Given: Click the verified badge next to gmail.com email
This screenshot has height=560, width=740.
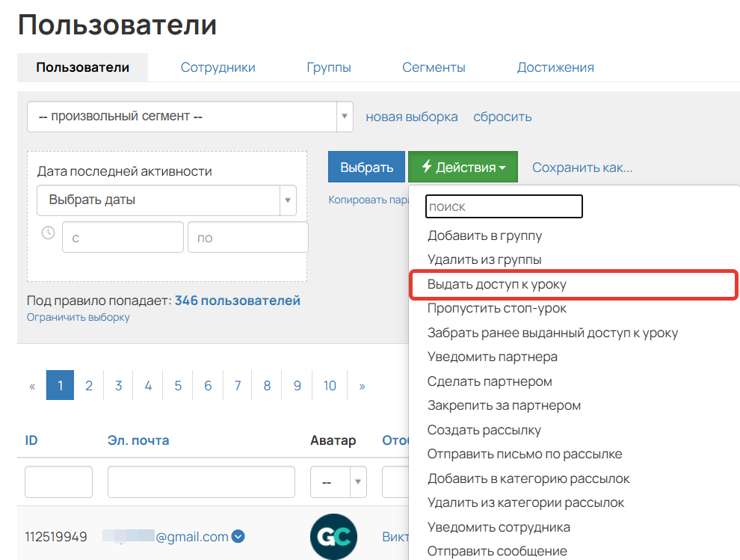Looking at the screenshot, I should coord(238,536).
